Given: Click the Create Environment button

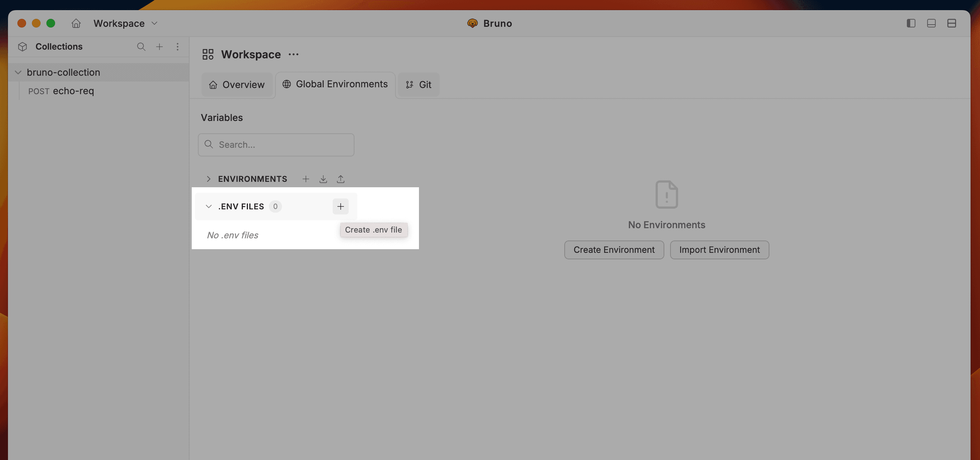Looking at the screenshot, I should 614,250.
